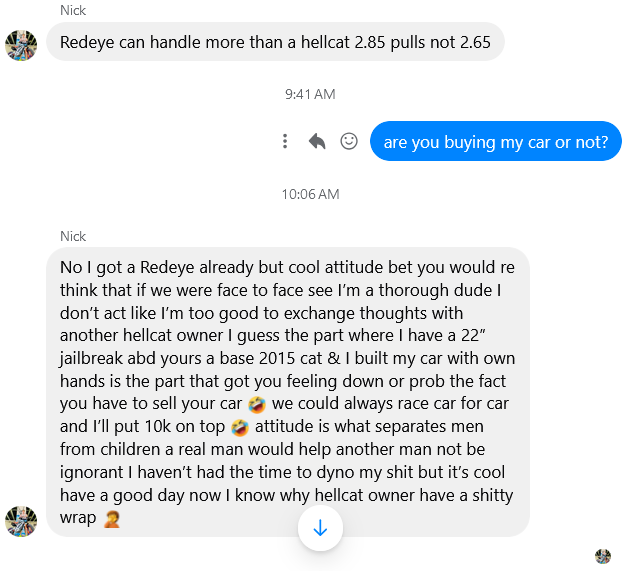Select the blue "are you buying my car" bubble
Viewport: 625px width, 571px height.
(x=495, y=141)
